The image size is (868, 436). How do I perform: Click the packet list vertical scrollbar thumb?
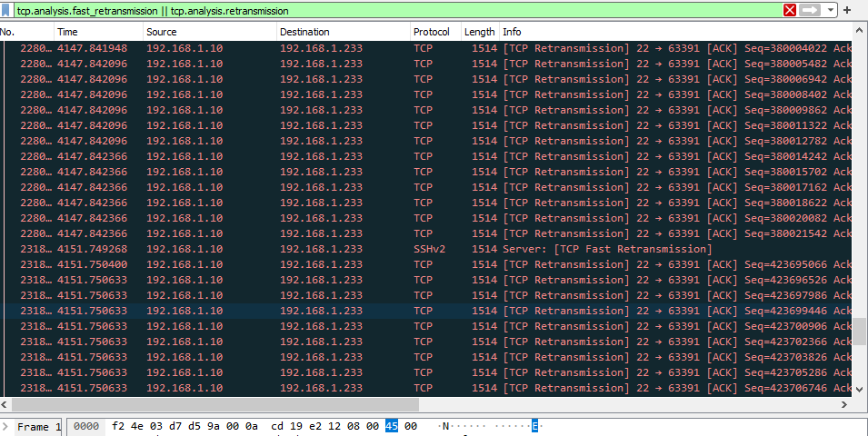[x=860, y=331]
